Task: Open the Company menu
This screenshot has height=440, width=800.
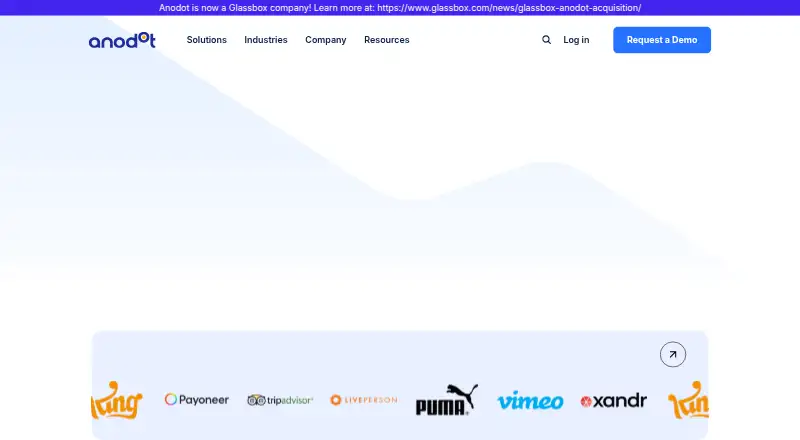Action: point(326,40)
